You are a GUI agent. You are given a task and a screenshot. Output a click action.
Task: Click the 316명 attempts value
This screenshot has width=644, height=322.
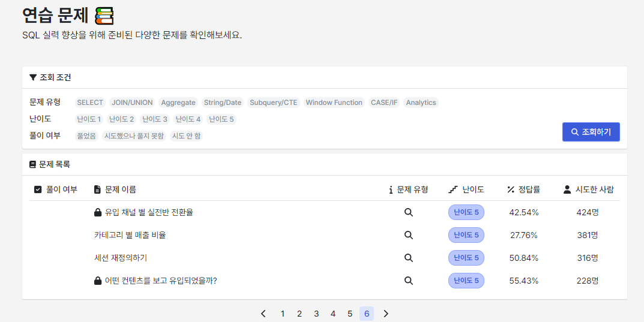[588, 258]
